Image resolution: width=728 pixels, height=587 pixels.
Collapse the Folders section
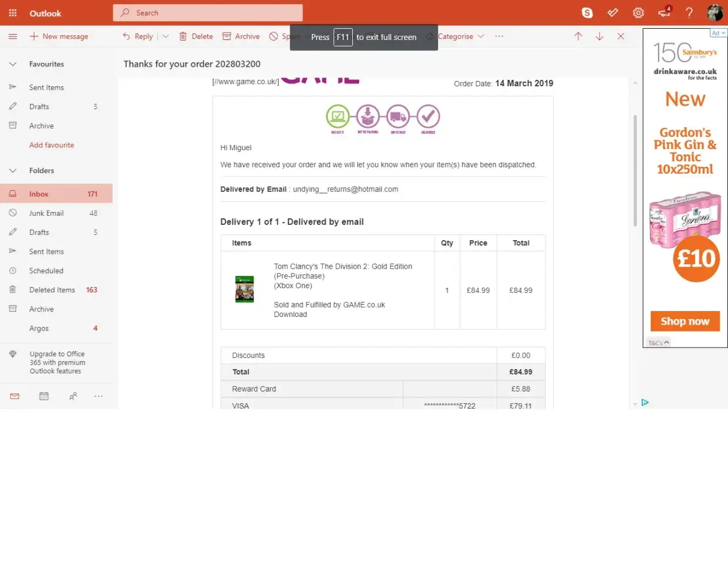coord(13,171)
